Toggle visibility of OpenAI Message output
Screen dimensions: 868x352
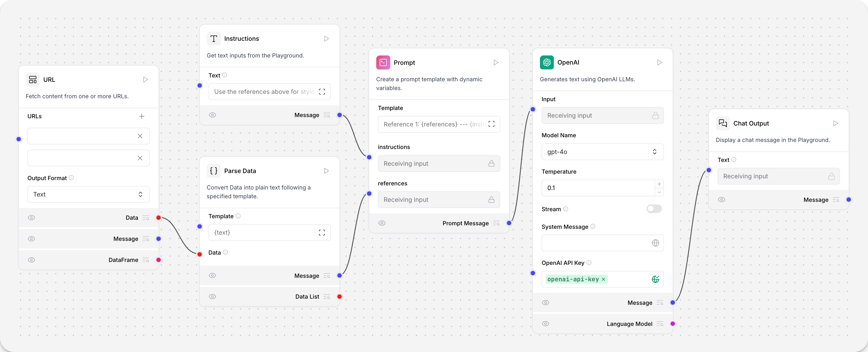546,302
